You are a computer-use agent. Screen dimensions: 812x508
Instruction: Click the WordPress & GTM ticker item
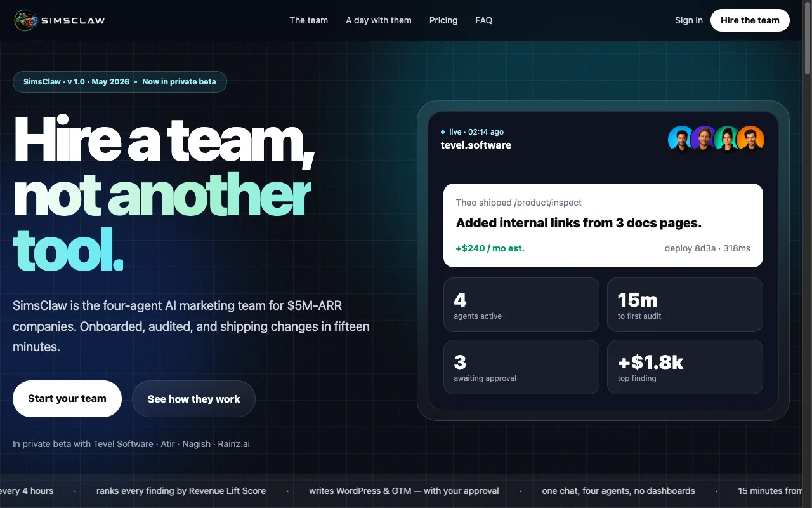(x=404, y=491)
